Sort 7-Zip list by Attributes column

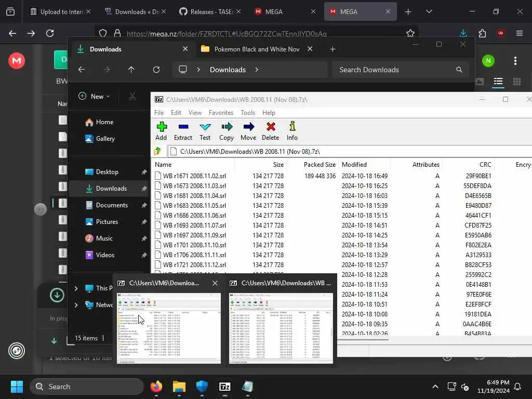coord(416,165)
